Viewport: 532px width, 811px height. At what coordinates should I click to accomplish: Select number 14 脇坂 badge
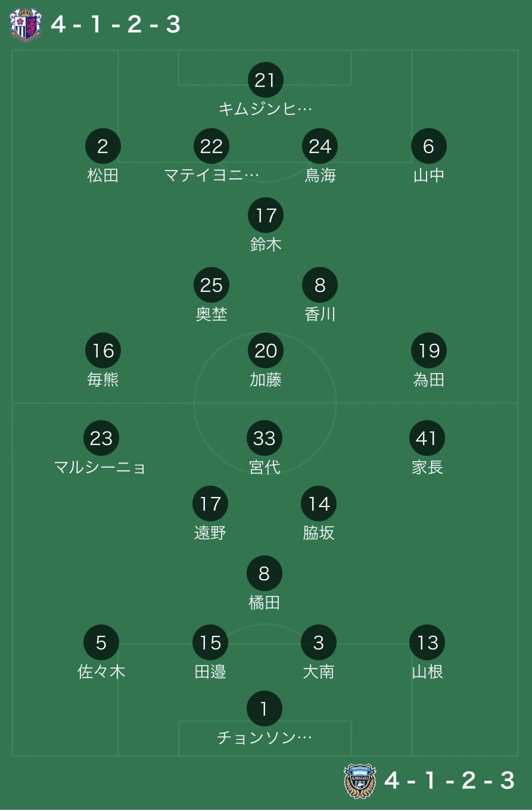(x=319, y=504)
